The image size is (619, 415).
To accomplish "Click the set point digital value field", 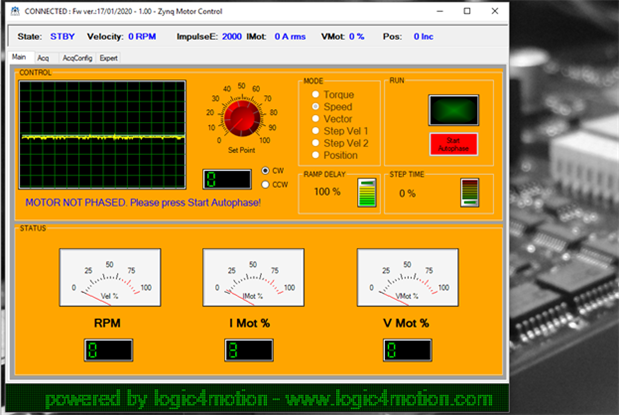I will click(x=227, y=179).
